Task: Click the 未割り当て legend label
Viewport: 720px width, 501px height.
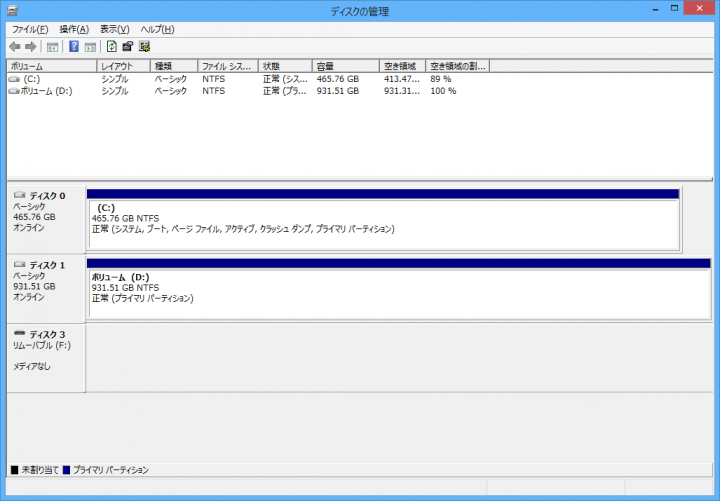Action: coord(40,470)
